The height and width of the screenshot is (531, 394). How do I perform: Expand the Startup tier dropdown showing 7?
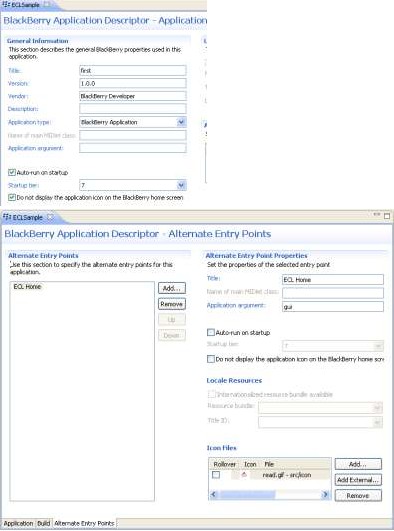click(x=181, y=185)
